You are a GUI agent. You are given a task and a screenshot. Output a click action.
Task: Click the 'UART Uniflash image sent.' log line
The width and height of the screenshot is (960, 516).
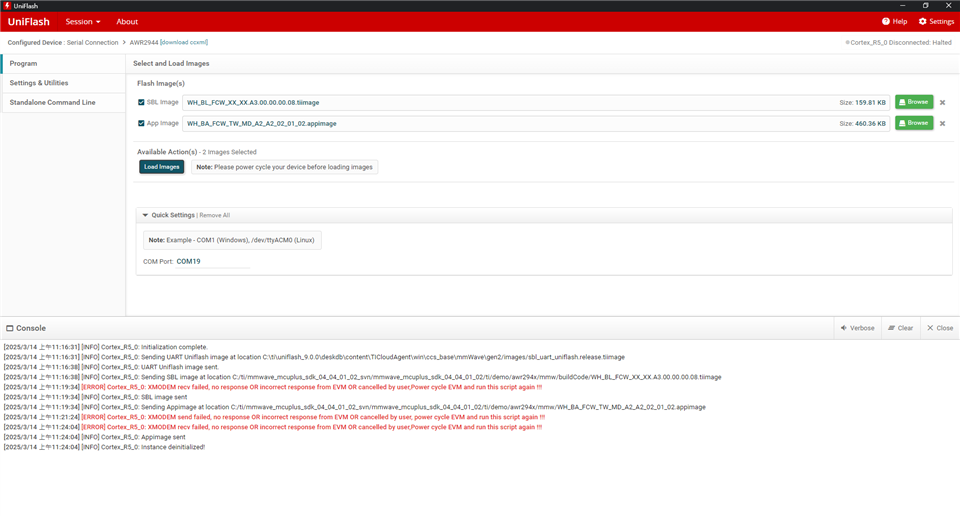point(111,367)
